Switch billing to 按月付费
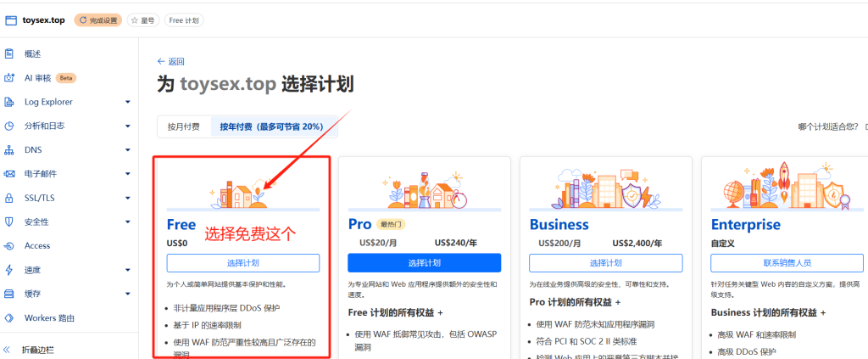 point(184,126)
